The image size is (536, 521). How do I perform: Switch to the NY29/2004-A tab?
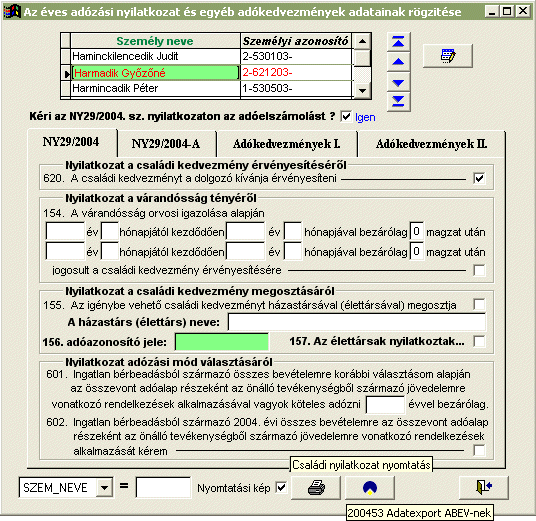click(166, 144)
